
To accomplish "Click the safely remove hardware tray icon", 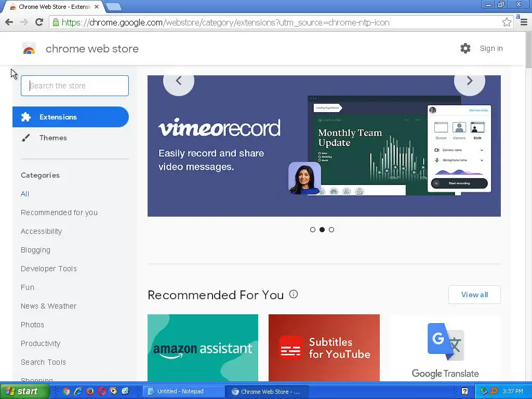I will [x=484, y=392].
